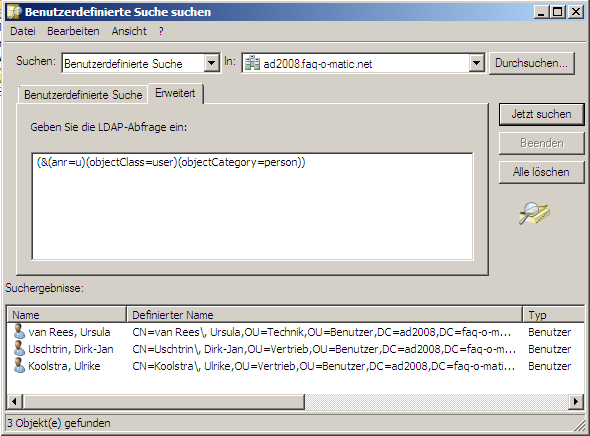Click the user icon beside van Rees, Ursula
The width and height of the screenshot is (590, 436).
(19, 331)
